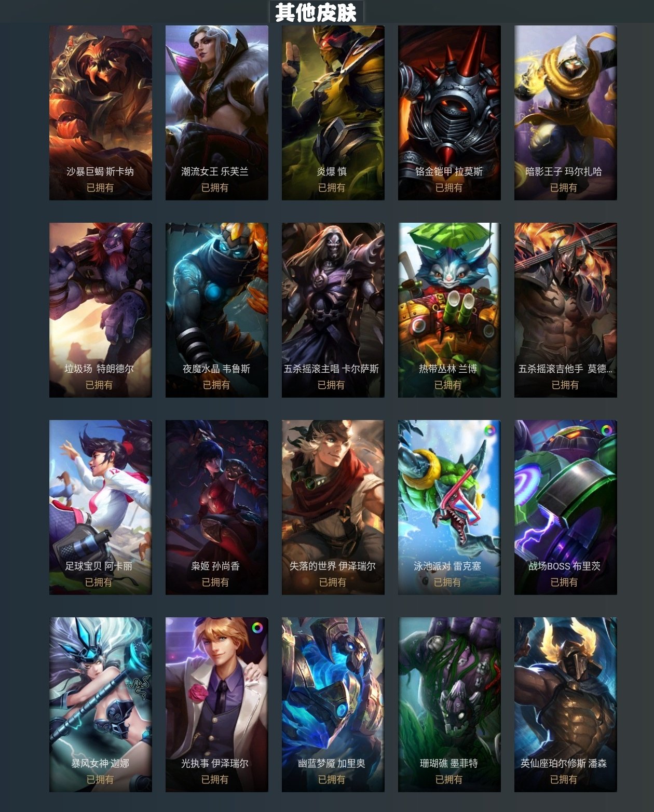654x812 pixels.
Task: Select the 垃圾场 特朗德尔 skin thumbnail
Action: pos(101,310)
